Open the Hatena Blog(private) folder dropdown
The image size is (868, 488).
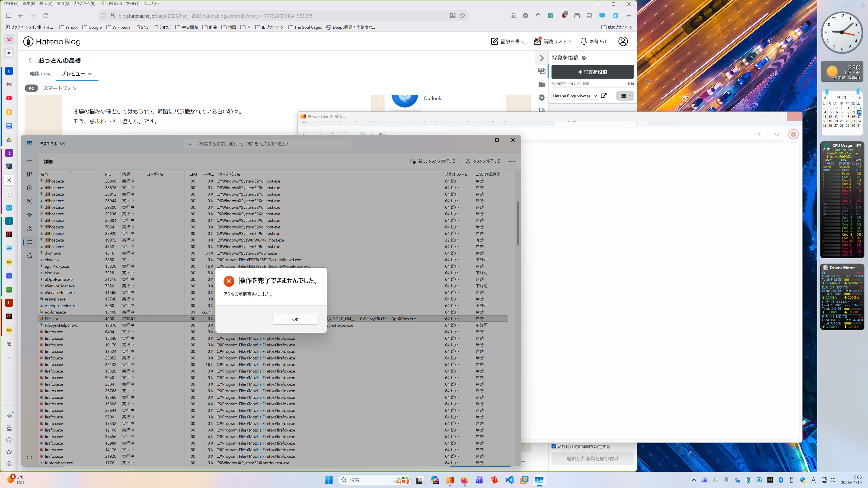(575, 96)
